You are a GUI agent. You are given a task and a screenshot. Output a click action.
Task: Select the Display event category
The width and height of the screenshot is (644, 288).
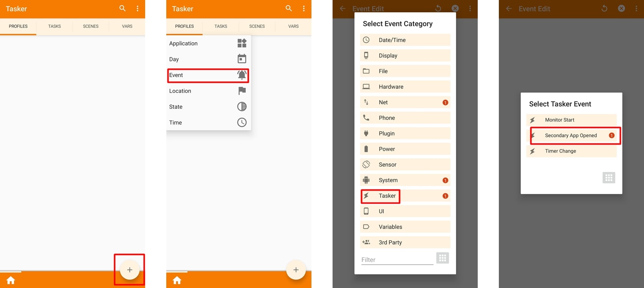[405, 56]
